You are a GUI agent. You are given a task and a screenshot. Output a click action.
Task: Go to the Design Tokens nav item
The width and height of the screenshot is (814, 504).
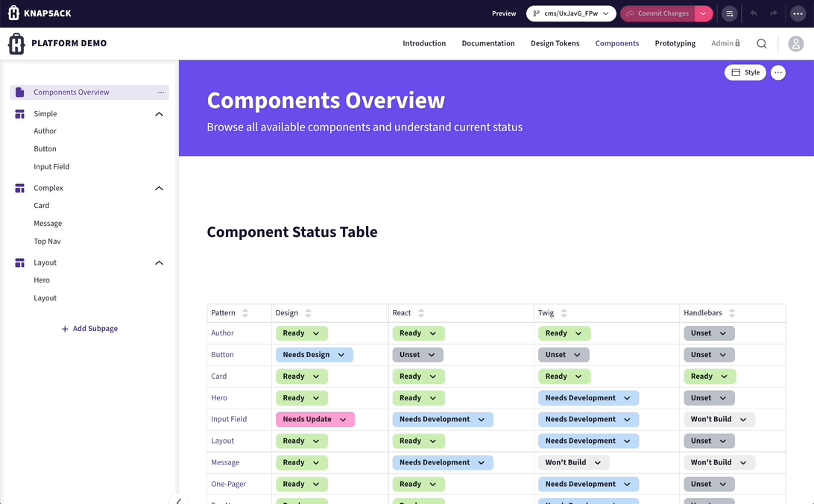point(555,43)
